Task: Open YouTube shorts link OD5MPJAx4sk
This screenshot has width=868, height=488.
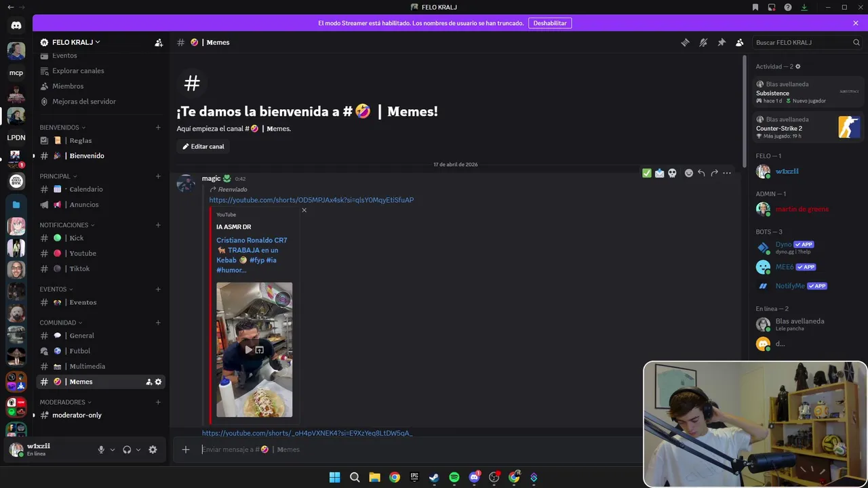Action: click(x=311, y=200)
